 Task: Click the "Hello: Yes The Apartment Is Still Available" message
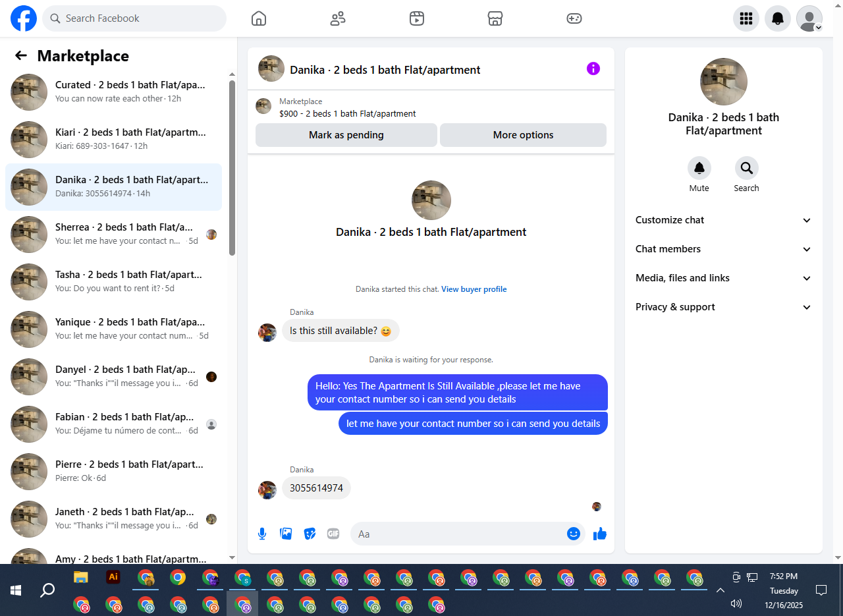458,393
